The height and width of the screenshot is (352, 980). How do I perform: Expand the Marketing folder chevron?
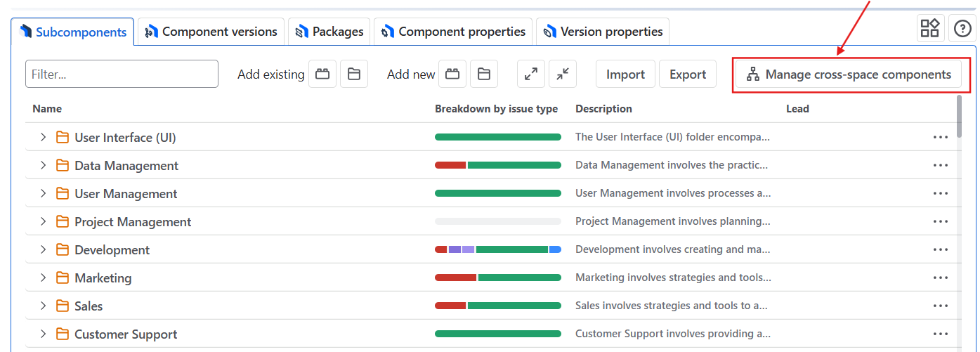click(x=43, y=278)
